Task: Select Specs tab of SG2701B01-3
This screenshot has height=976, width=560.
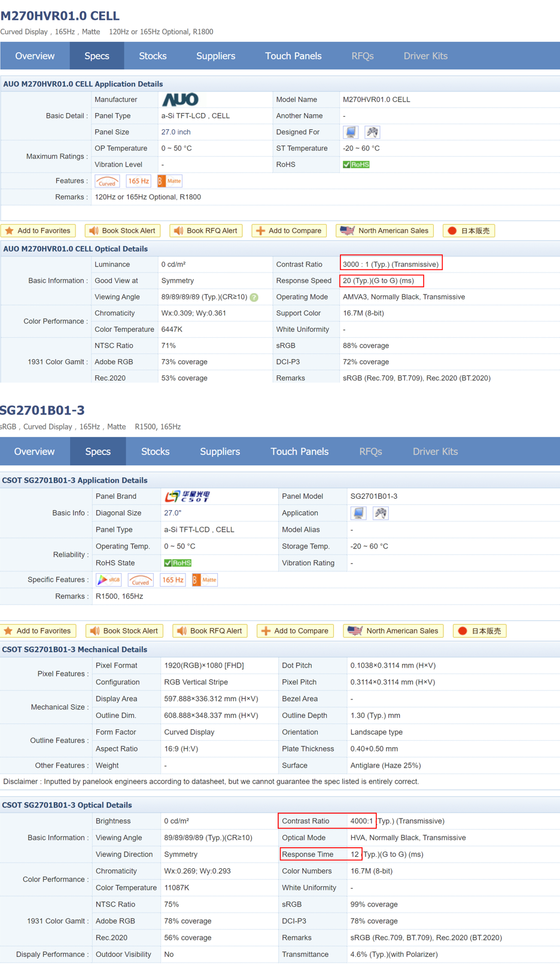Action: point(98,451)
